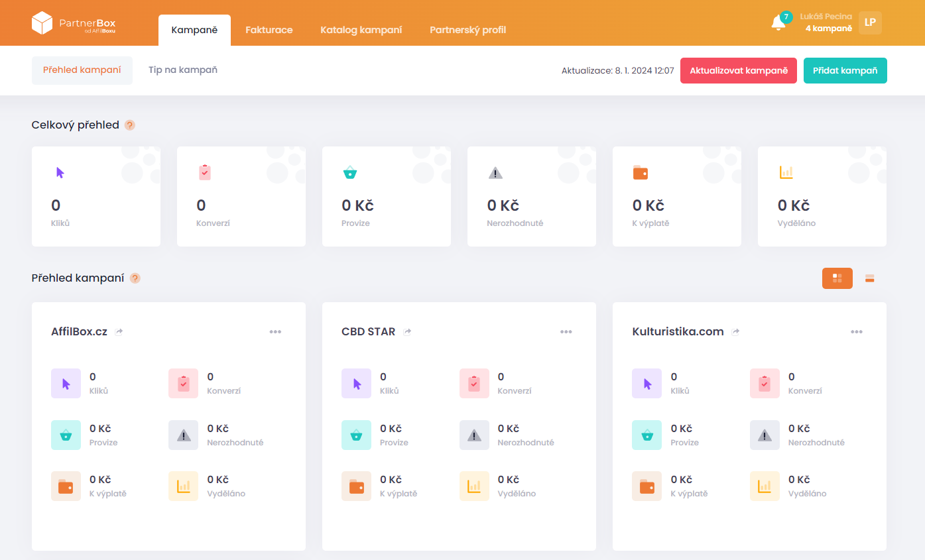Click the purple cursor icon in AffilBox.cz card
Viewport: 925px width, 560px height.
66,383
